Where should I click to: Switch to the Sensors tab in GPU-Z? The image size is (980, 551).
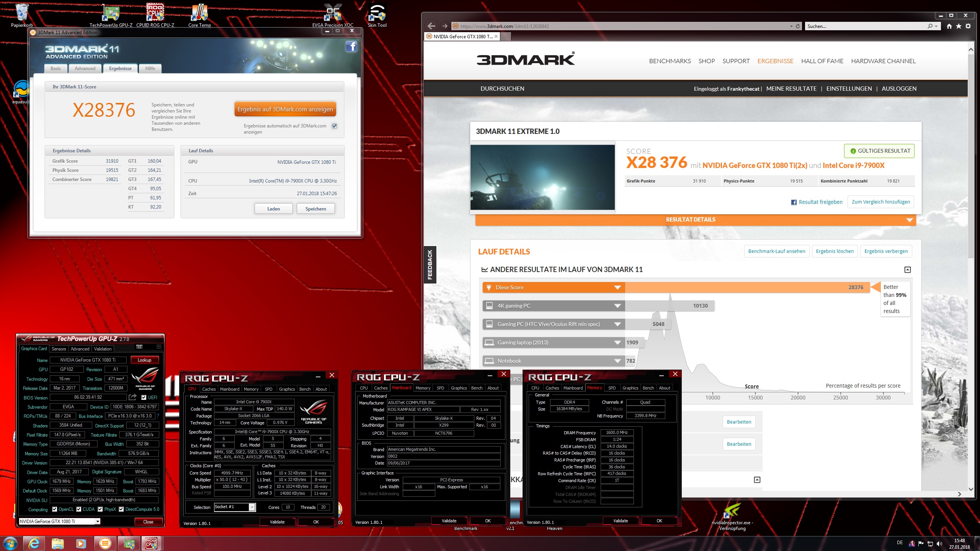click(59, 349)
